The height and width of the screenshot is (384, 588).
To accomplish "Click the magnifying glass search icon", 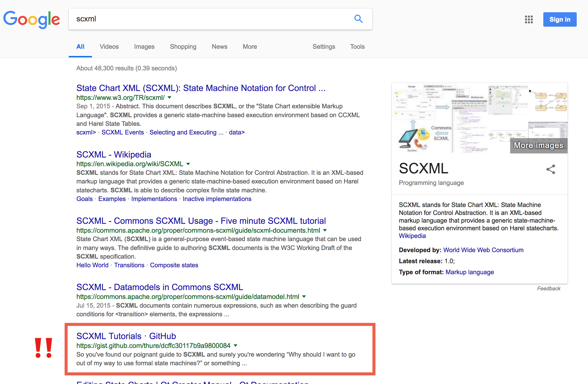I will 358,19.
